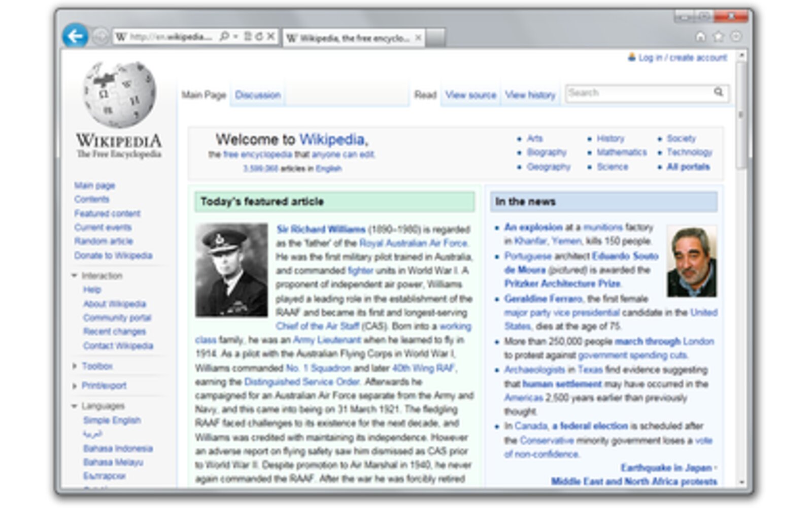The height and width of the screenshot is (508, 812).
Task: Open Royal Australian Air Force link
Action: [413, 243]
